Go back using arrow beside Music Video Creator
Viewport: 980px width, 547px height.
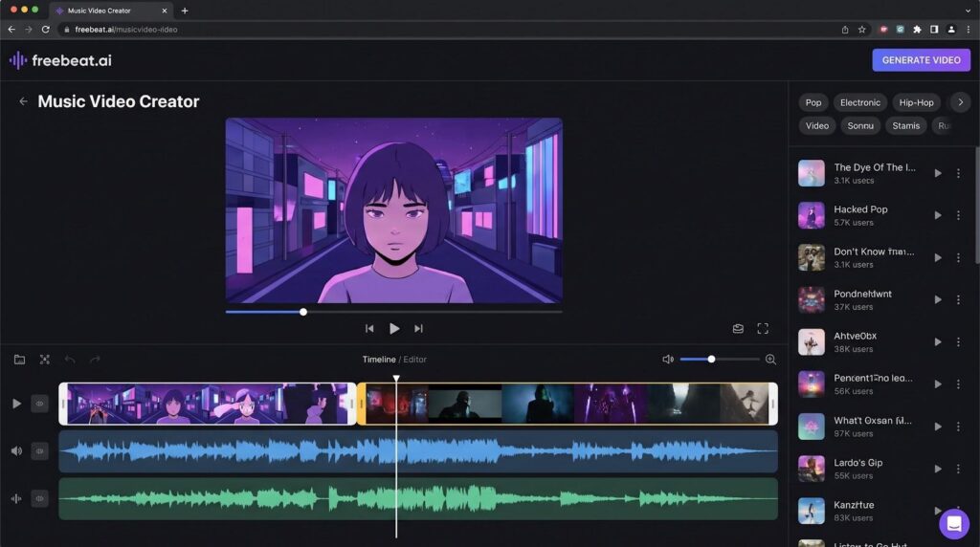click(23, 101)
